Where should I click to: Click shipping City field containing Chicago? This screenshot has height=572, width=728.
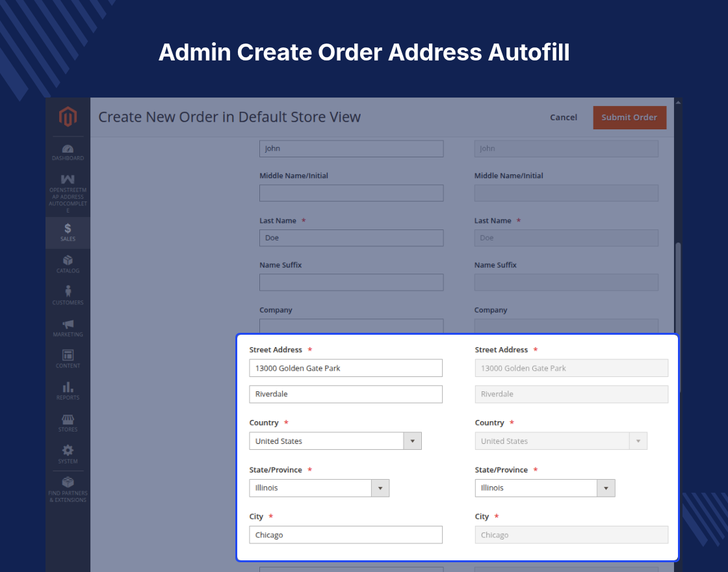(571, 535)
